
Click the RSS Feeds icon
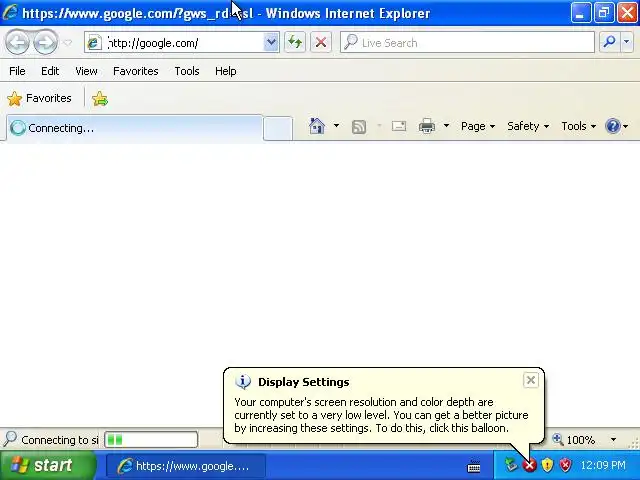tap(359, 127)
